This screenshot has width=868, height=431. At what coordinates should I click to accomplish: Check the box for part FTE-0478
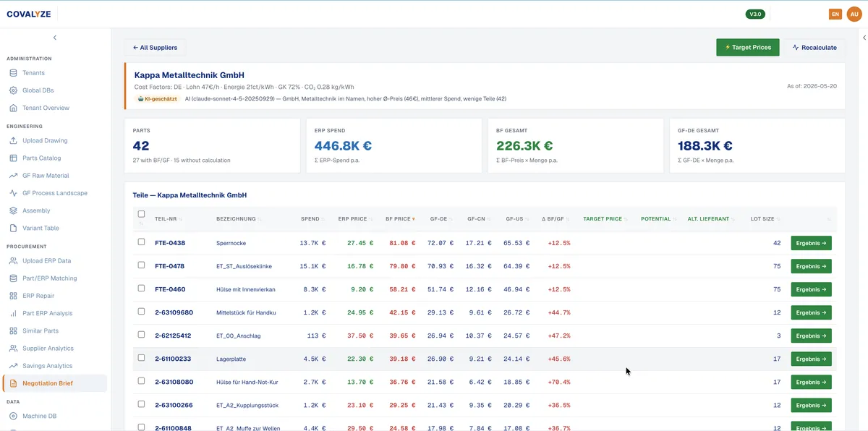(x=141, y=265)
